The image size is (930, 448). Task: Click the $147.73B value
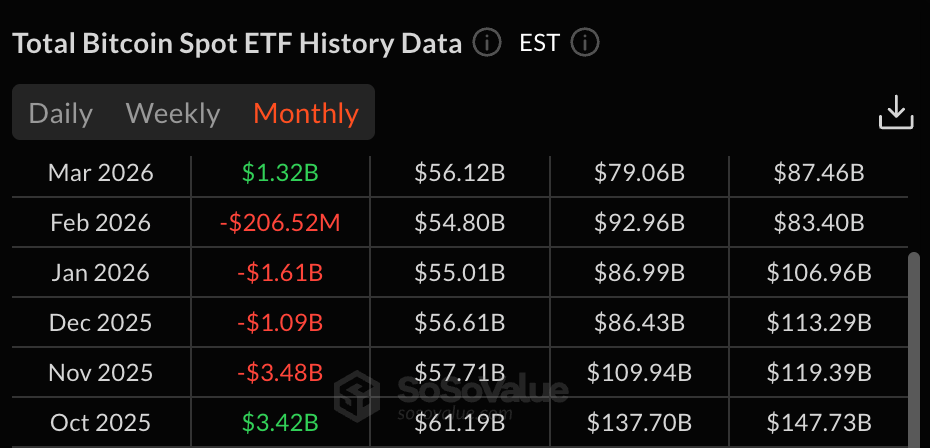click(819, 423)
